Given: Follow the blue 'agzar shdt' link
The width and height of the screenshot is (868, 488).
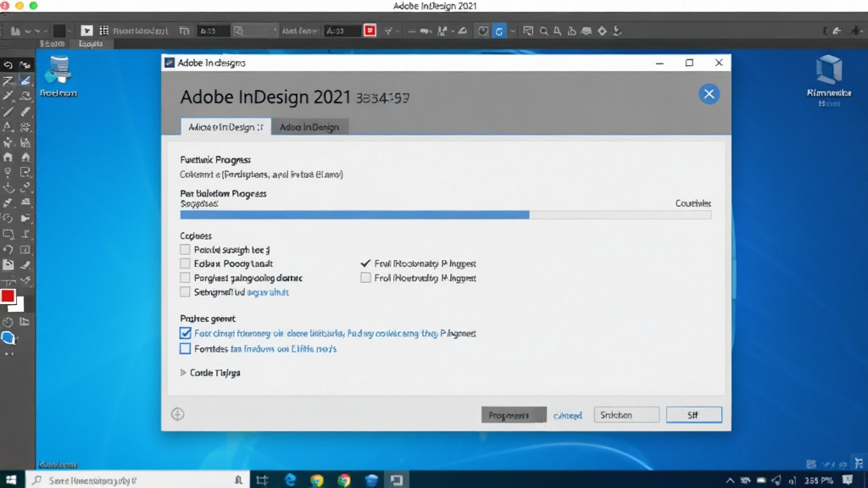Looking at the screenshot, I should (267, 292).
